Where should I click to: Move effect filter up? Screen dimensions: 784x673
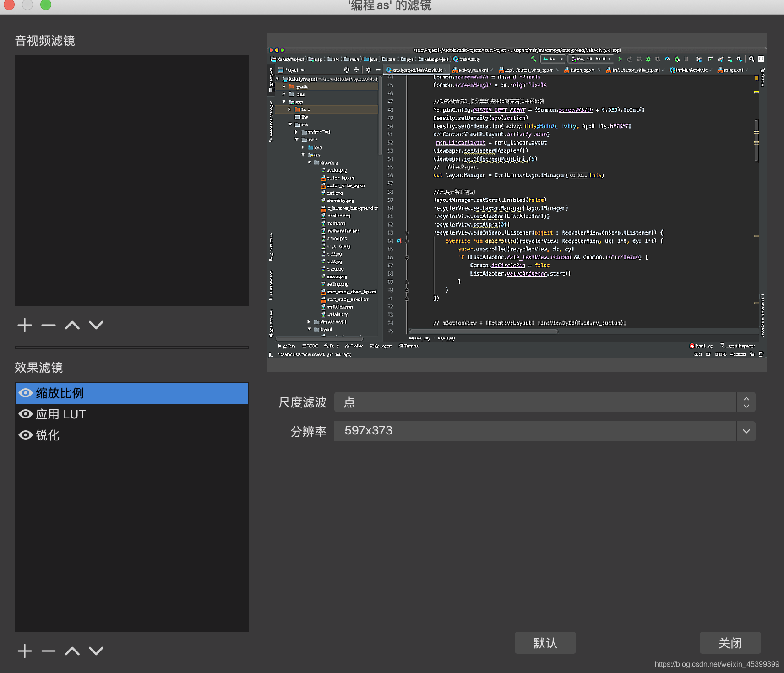72,651
